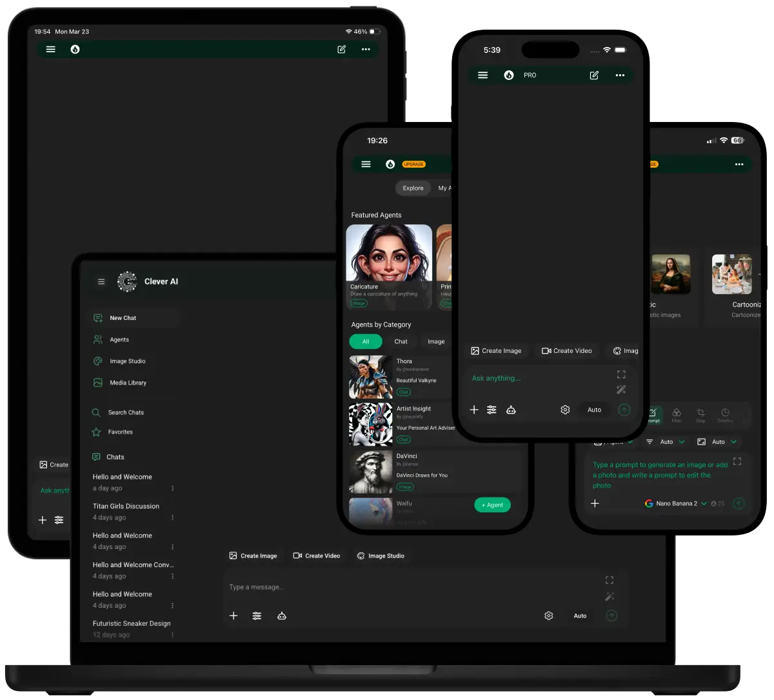Expand the Nano Banana 2 model dropdown

point(676,504)
